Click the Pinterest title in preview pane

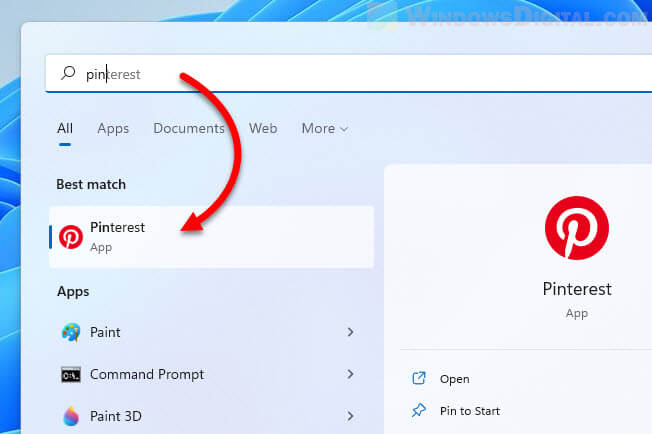tap(577, 289)
